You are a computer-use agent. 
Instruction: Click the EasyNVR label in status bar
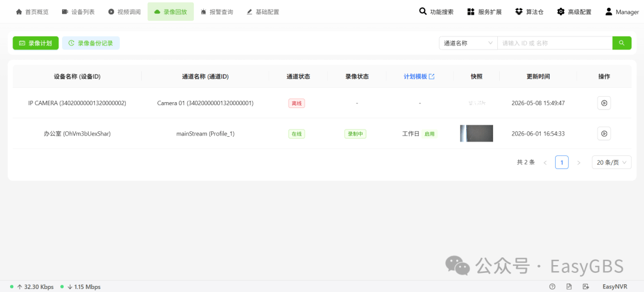615,287
